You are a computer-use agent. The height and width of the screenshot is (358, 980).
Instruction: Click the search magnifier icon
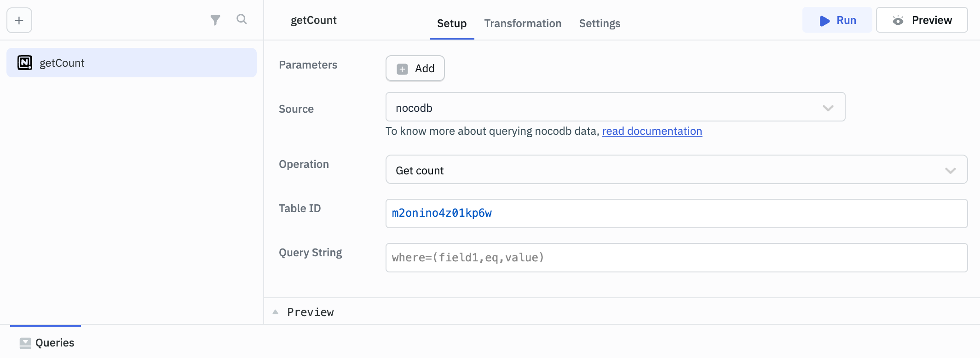[x=242, y=19]
